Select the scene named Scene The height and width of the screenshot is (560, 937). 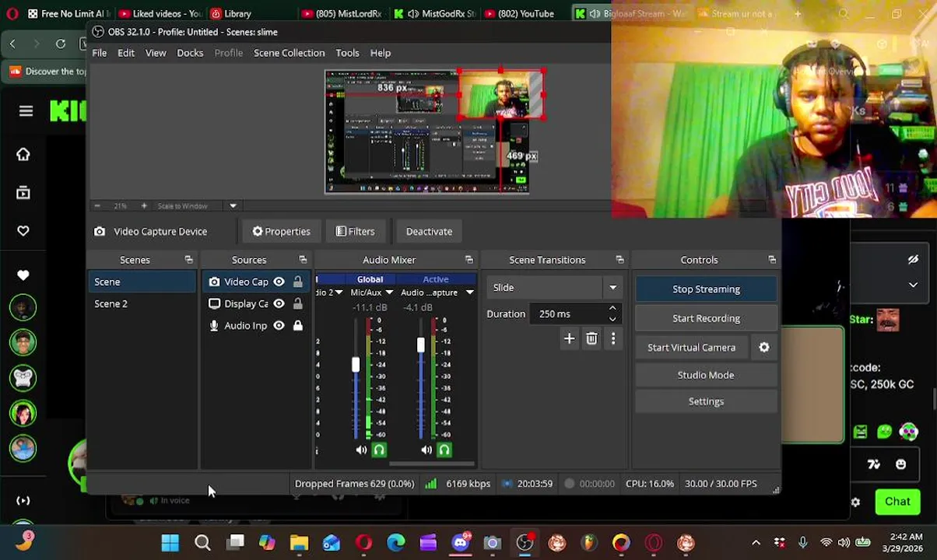pos(142,282)
